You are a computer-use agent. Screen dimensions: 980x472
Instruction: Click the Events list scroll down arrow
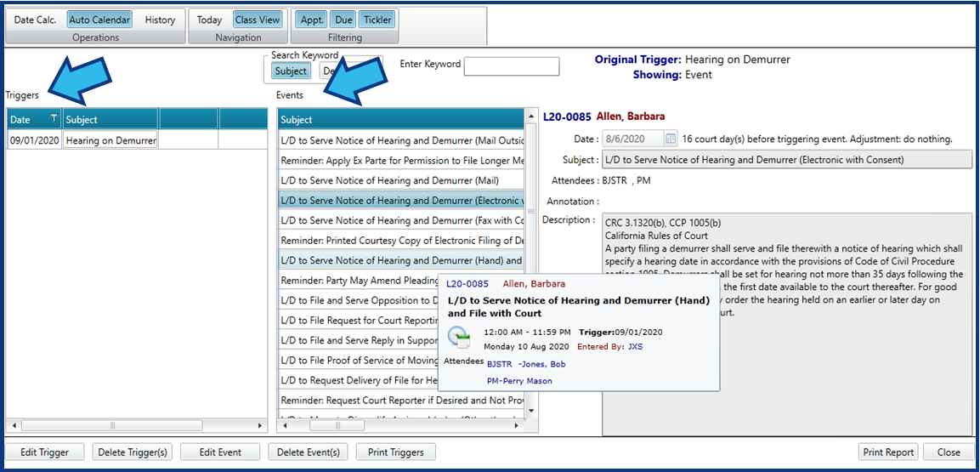[531, 411]
